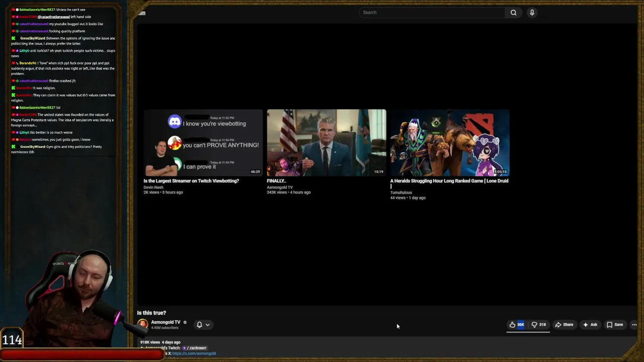Open the x.com/asmongold link

pos(194,353)
